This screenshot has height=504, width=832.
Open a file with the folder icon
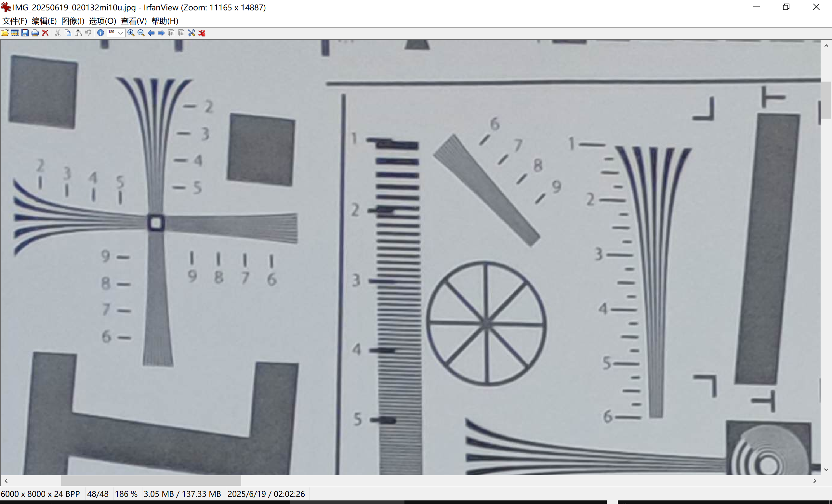point(5,33)
